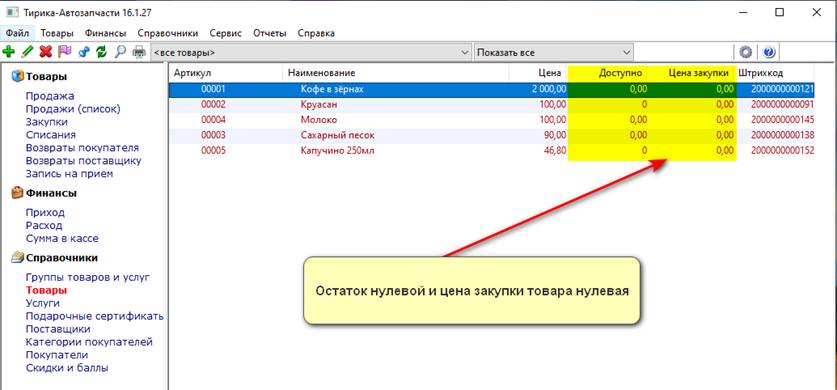Click the printer icon

click(139, 52)
